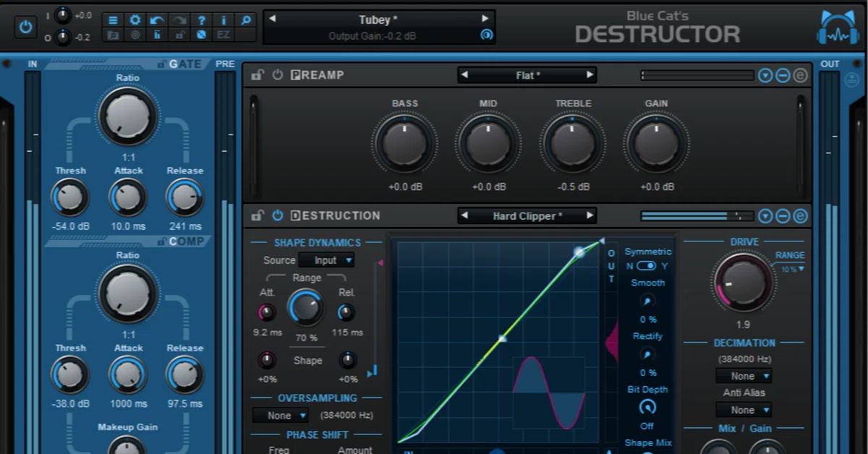This screenshot has height=454, width=868.
Task: Click the Blue Cat headphones logo
Action: tap(836, 29)
